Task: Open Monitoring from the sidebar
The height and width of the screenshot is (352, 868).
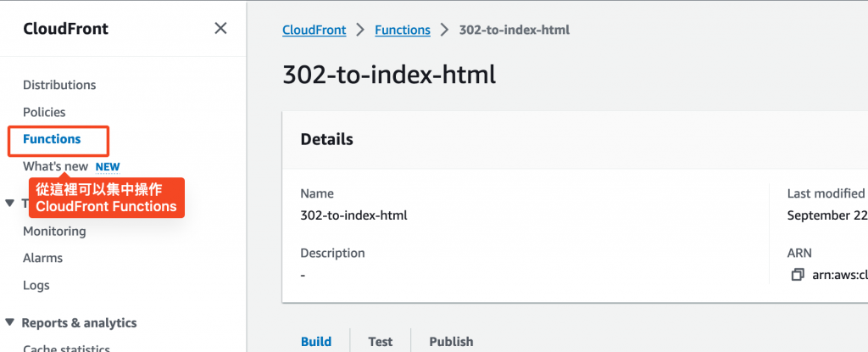Action: [x=54, y=231]
